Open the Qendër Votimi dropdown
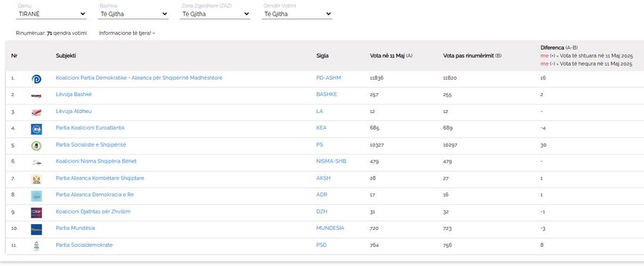The height and width of the screenshot is (267, 644). click(297, 14)
